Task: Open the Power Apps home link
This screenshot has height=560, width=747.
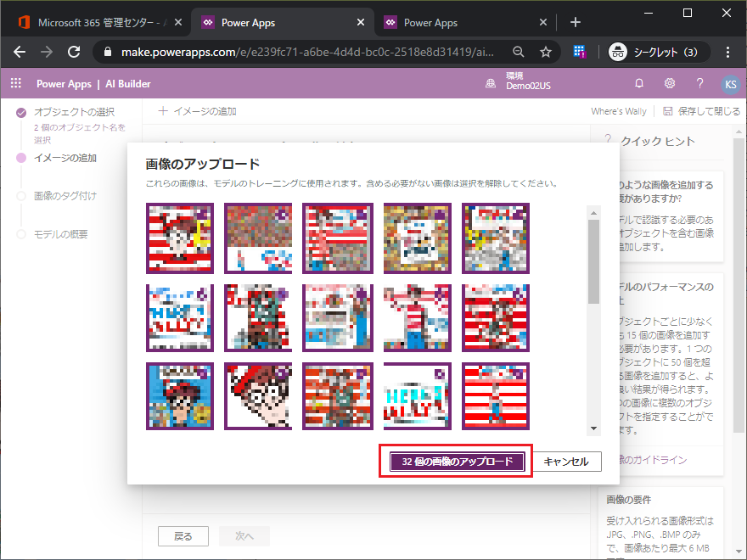Action: [x=64, y=84]
